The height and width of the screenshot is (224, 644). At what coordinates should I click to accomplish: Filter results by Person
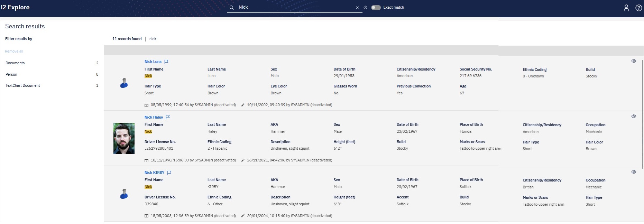pos(52,74)
